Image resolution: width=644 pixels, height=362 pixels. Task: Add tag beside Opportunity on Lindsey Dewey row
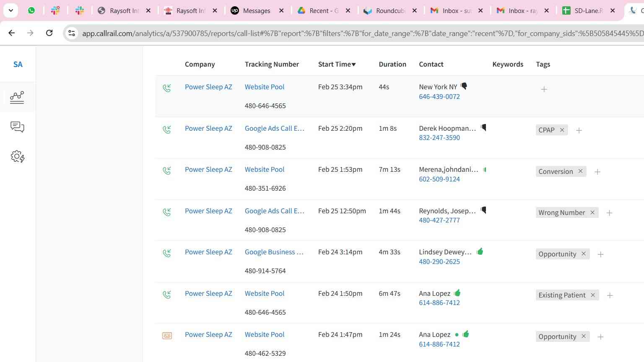click(x=600, y=254)
